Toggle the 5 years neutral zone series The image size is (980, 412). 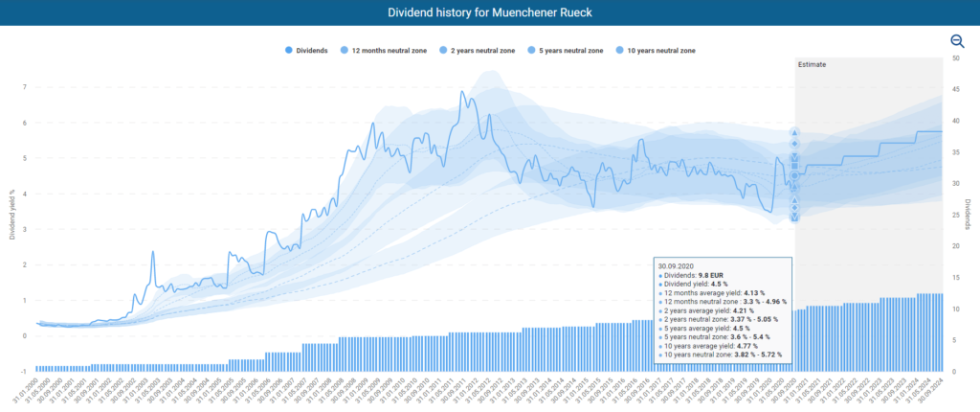[x=565, y=50]
